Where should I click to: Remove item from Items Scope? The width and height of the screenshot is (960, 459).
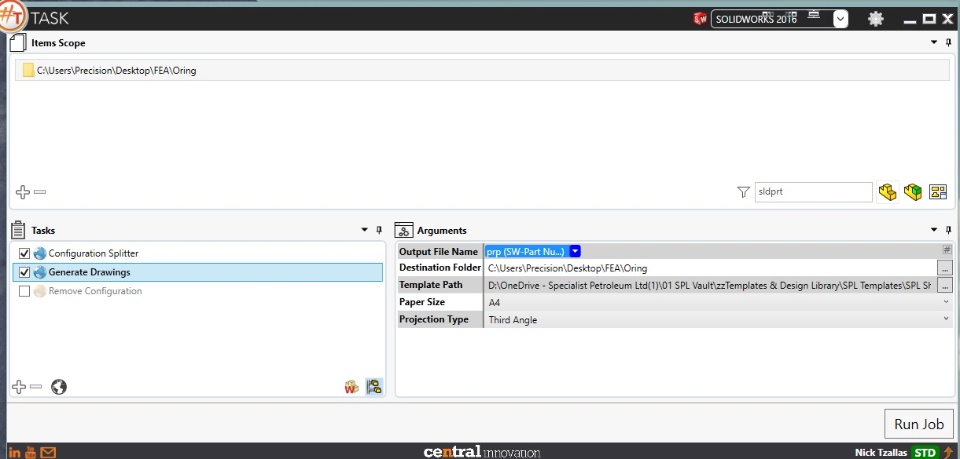coord(40,192)
